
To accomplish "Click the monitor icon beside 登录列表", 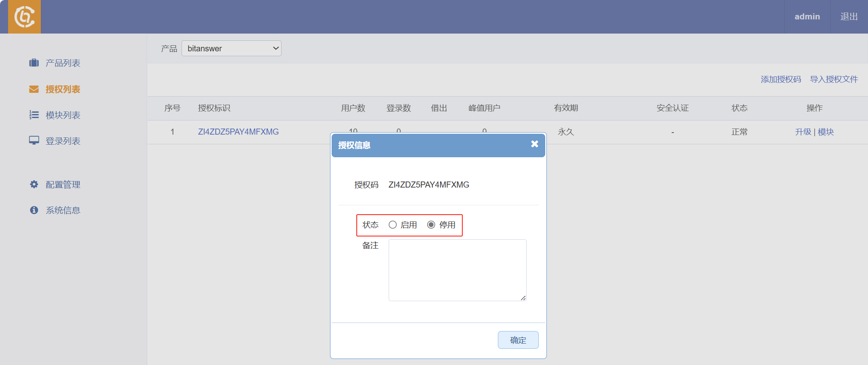I will [x=34, y=140].
